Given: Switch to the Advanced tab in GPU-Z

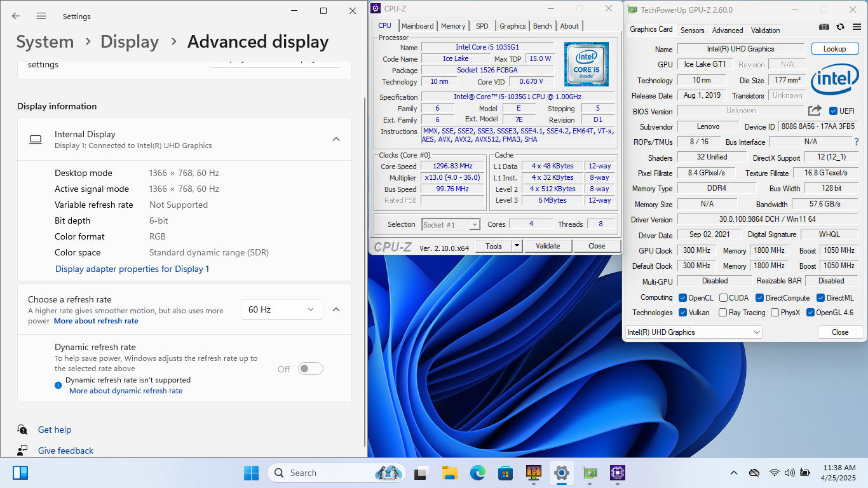Looking at the screenshot, I should pos(728,30).
